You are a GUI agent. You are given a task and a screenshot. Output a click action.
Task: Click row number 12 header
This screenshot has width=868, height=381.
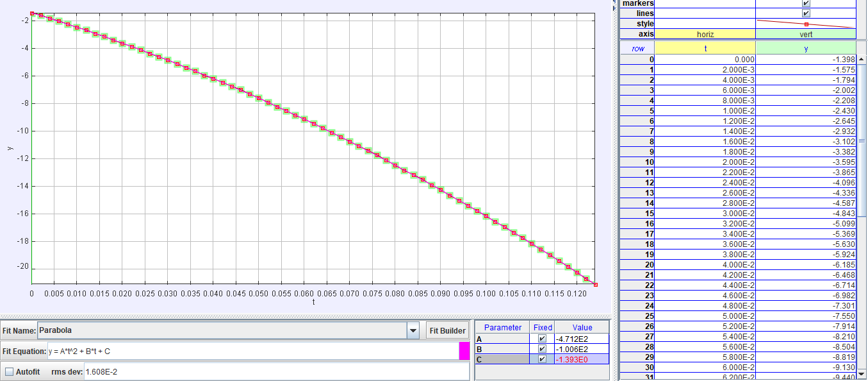pyautogui.click(x=638, y=182)
